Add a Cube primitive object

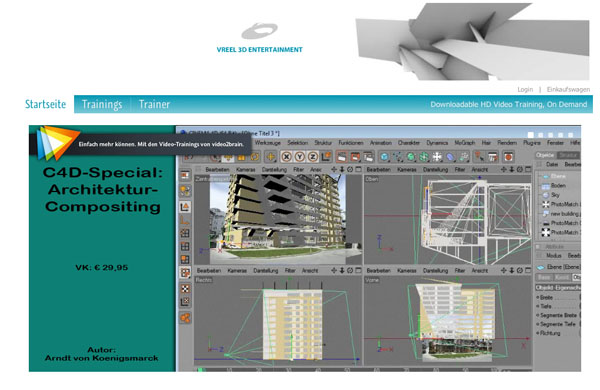385,157
